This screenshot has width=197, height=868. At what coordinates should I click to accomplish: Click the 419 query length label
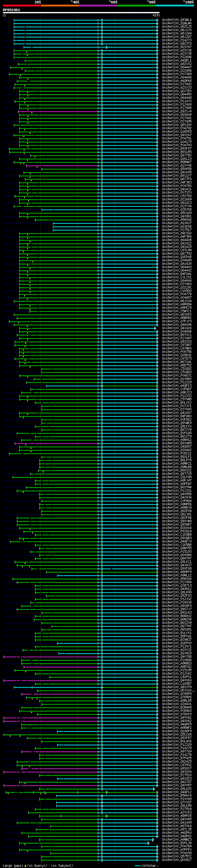coord(155,15)
